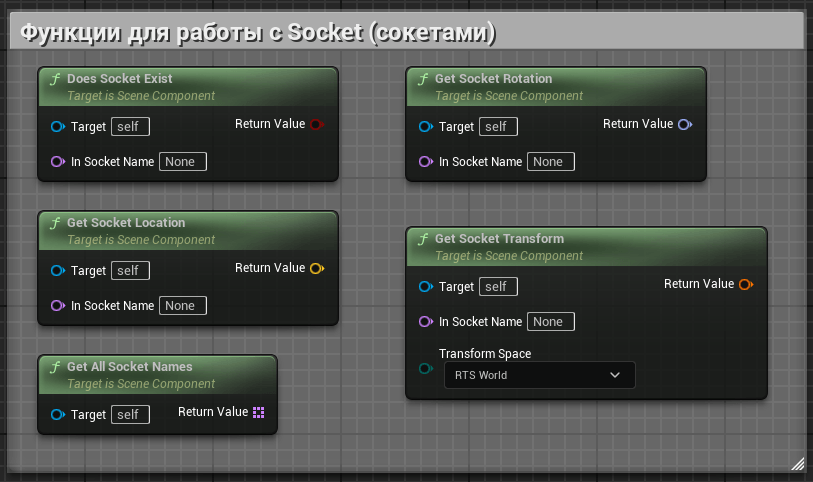Viewport: 813px width, 482px height.
Task: Click None field in Does Socket Exist
Action: [x=183, y=162]
